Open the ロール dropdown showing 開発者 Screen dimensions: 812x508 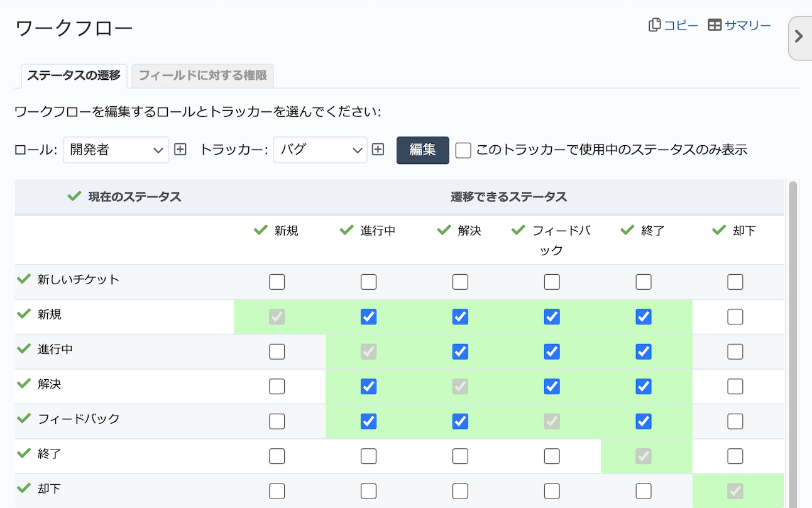[116, 150]
